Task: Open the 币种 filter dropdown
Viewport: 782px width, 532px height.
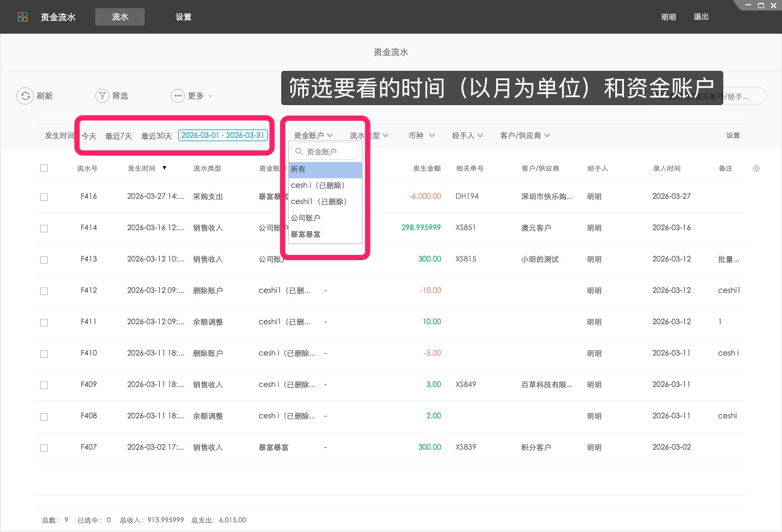Action: tap(422, 135)
